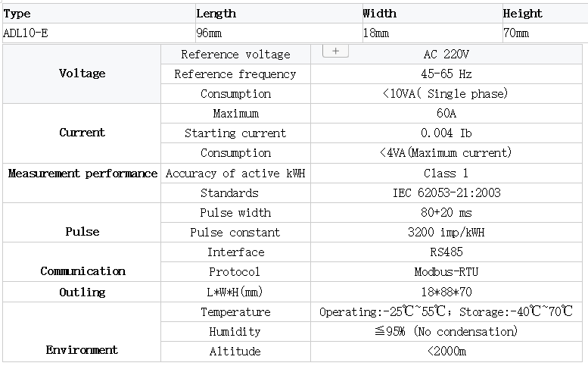The image size is (588, 366).
Task: Click the 60A maximum current value
Action: pyautogui.click(x=446, y=114)
